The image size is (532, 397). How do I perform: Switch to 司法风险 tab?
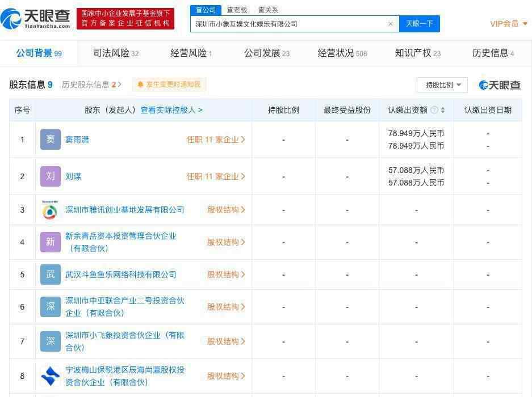[116, 53]
